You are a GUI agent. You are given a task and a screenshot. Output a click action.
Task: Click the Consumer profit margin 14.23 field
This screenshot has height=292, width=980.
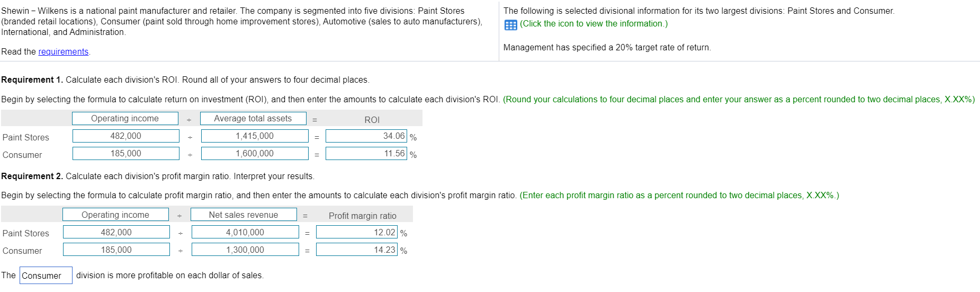point(357,250)
